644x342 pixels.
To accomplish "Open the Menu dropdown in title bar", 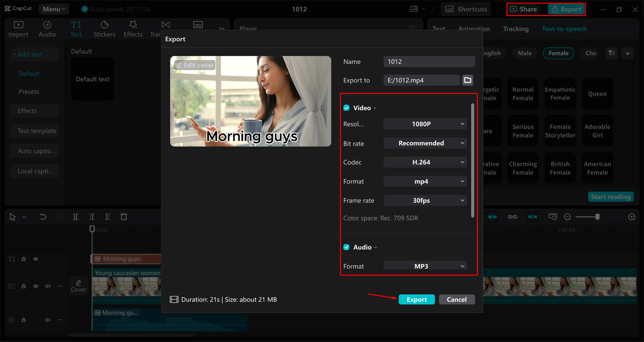I will pyautogui.click(x=54, y=9).
